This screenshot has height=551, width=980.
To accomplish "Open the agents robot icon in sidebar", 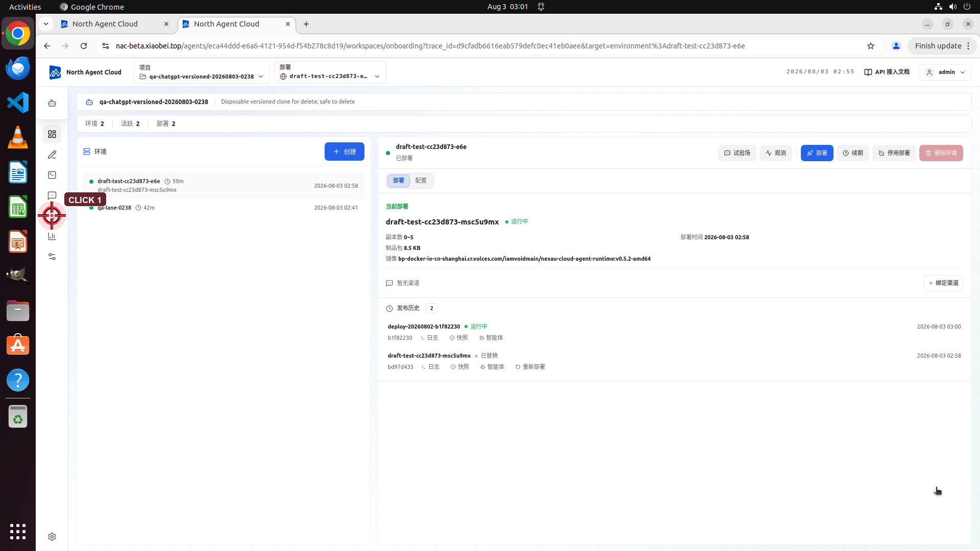I will 52,104.
